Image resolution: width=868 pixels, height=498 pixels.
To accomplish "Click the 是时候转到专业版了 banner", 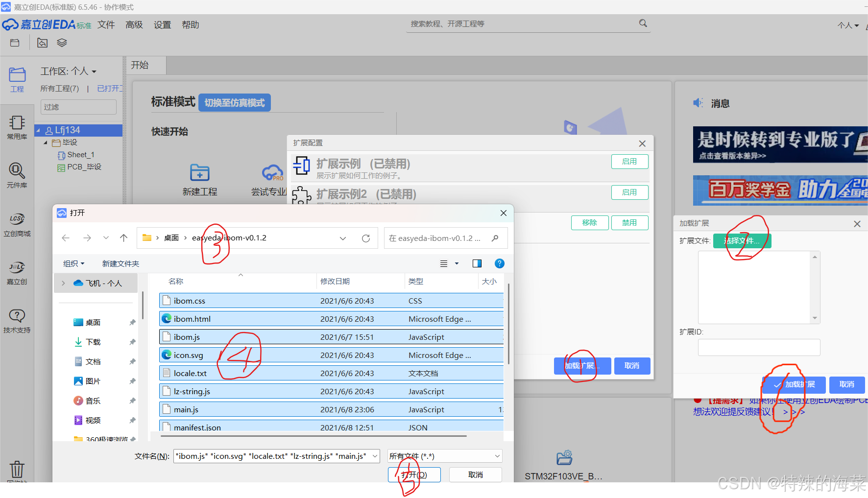I will click(780, 144).
